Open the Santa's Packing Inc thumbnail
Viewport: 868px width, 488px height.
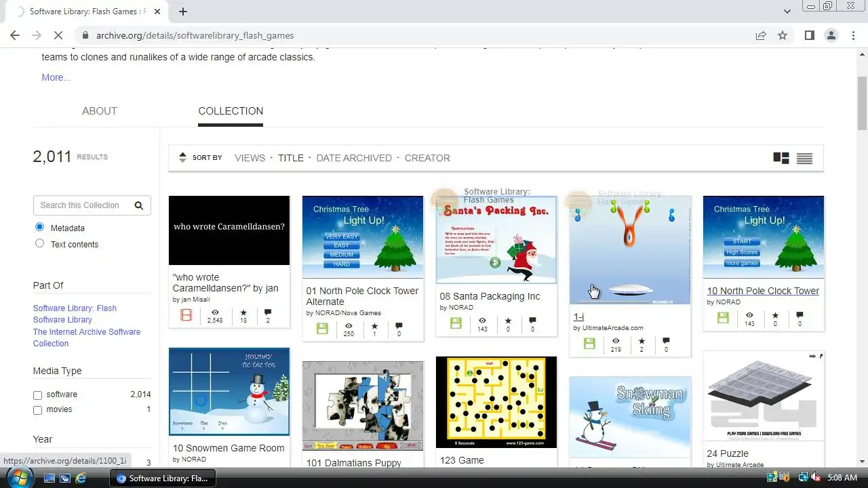[496, 240]
